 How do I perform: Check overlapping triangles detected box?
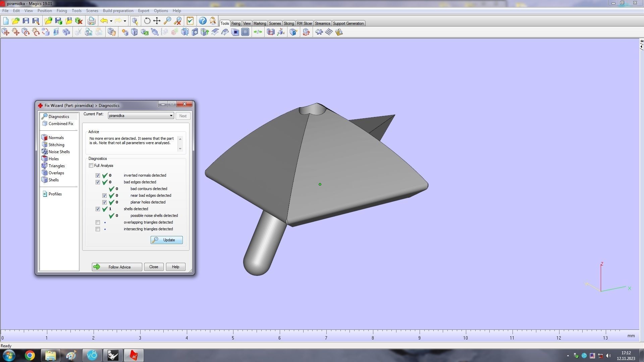98,222
